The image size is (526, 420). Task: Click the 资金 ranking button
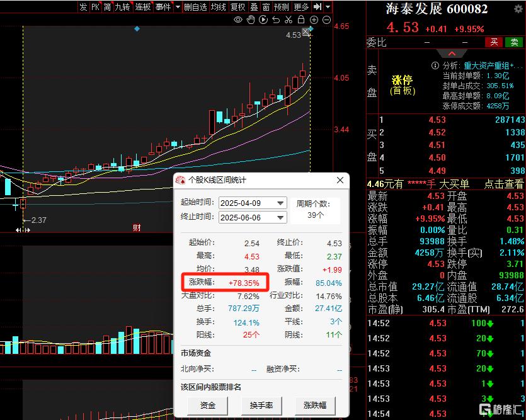208,406
